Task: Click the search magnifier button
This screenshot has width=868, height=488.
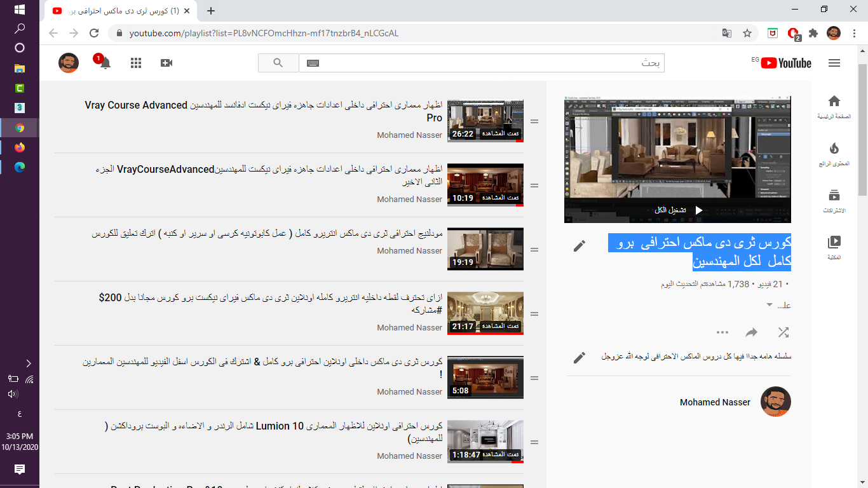Action: pos(278,63)
